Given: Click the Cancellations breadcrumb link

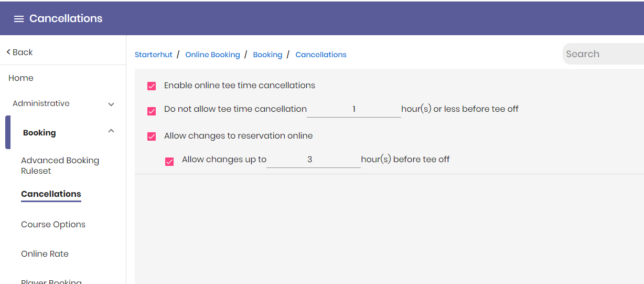Looking at the screenshot, I should pyautogui.click(x=321, y=55).
